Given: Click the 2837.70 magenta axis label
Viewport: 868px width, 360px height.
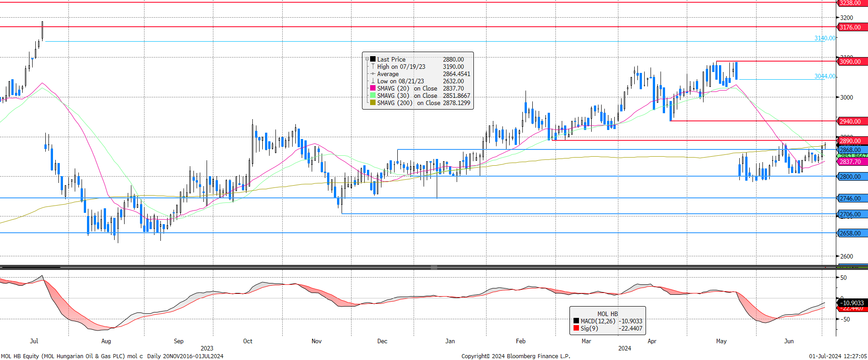Looking at the screenshot, I should 852,162.
